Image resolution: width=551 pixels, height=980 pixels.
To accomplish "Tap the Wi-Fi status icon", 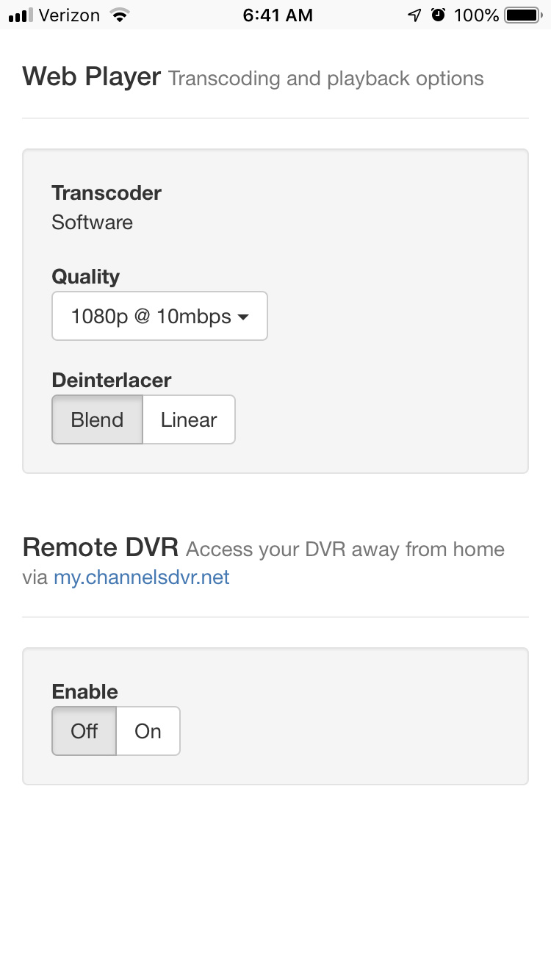I will pos(118,15).
